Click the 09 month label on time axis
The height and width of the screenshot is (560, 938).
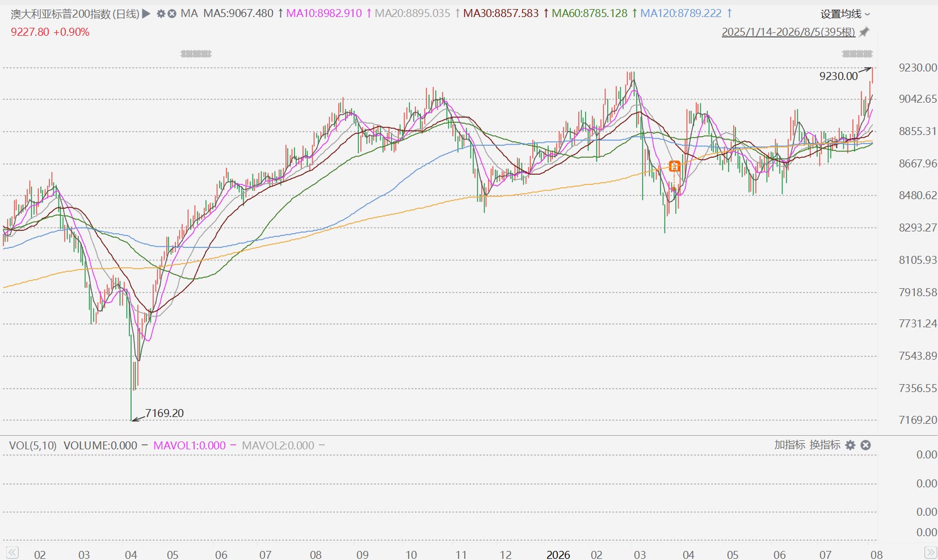click(362, 554)
